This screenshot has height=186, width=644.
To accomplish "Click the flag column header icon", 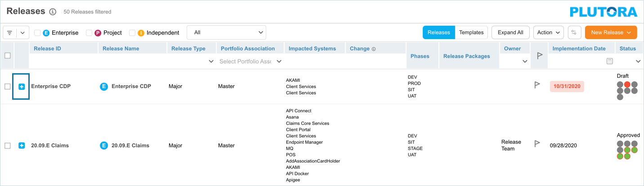I will pos(540,56).
